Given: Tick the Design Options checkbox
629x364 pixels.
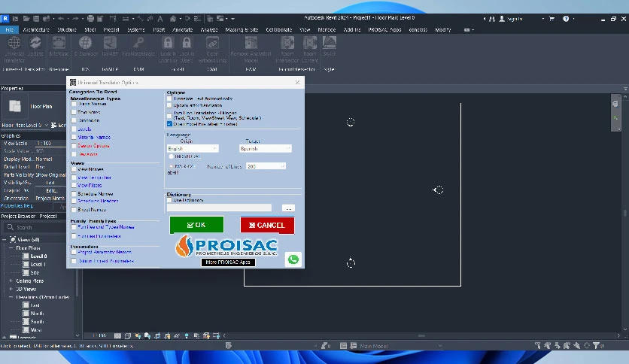Looking at the screenshot, I should [74, 146].
